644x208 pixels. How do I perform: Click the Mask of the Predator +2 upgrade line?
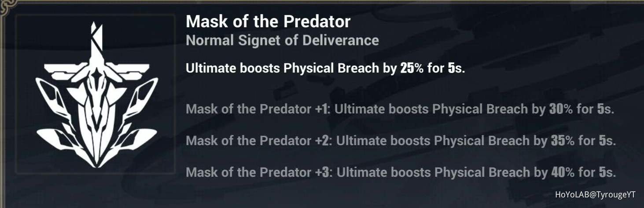(401, 141)
